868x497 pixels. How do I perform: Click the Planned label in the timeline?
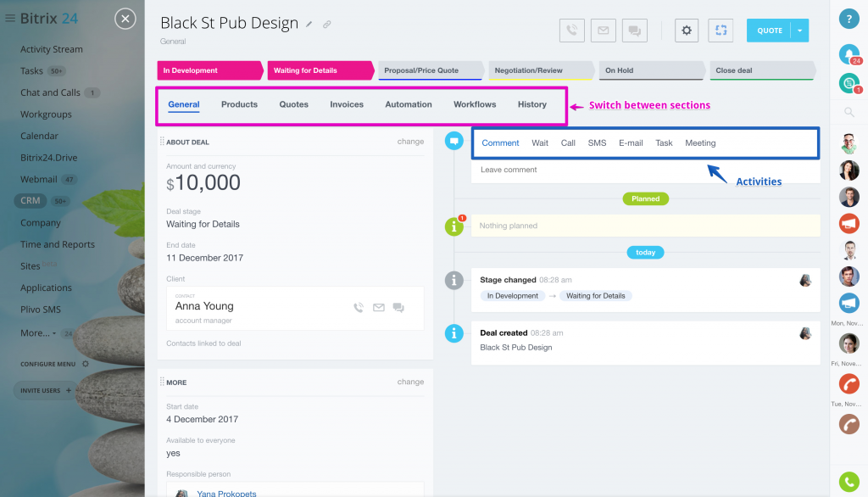645,198
